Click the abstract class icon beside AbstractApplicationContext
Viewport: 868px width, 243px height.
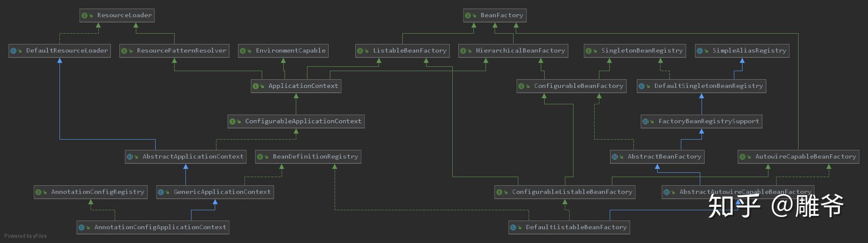point(130,157)
